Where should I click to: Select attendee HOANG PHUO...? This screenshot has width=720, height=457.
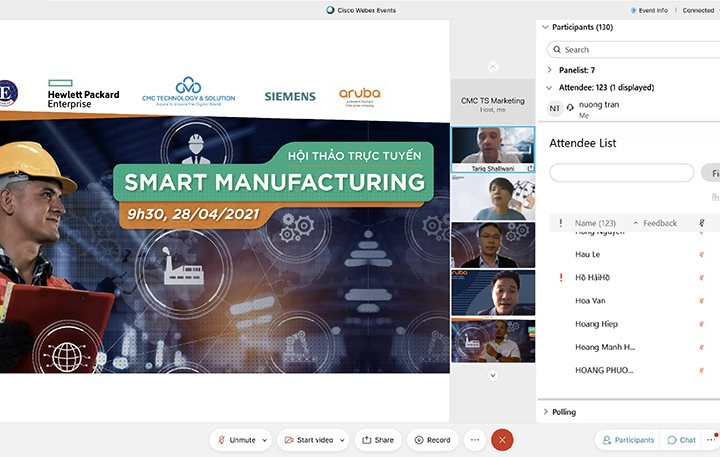pyautogui.click(x=604, y=370)
